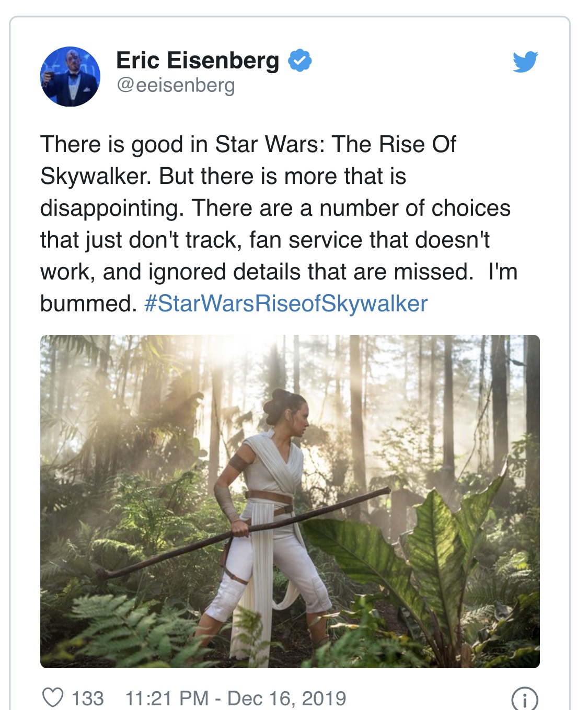588x710 pixels.
Task: Click 'Star Wars: The Rise Of' text line
Action: (336, 144)
